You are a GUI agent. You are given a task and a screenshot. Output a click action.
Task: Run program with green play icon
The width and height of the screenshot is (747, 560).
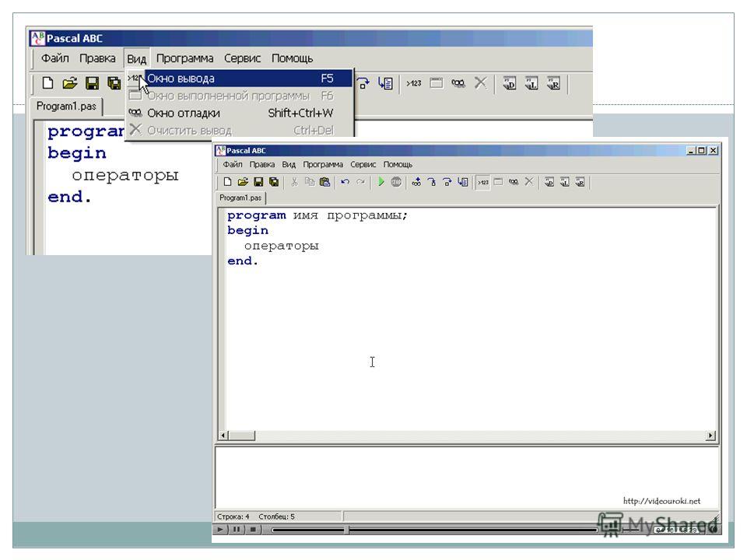click(381, 182)
